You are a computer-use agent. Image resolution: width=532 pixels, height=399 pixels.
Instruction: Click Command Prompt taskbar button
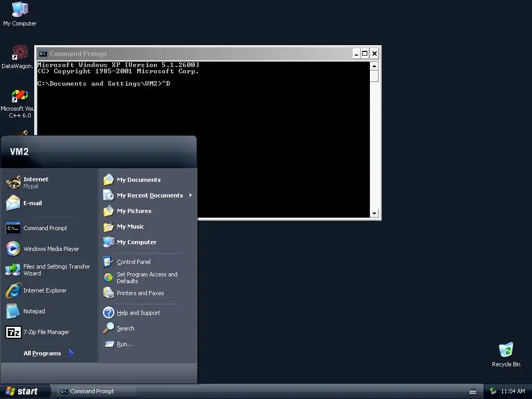97,391
